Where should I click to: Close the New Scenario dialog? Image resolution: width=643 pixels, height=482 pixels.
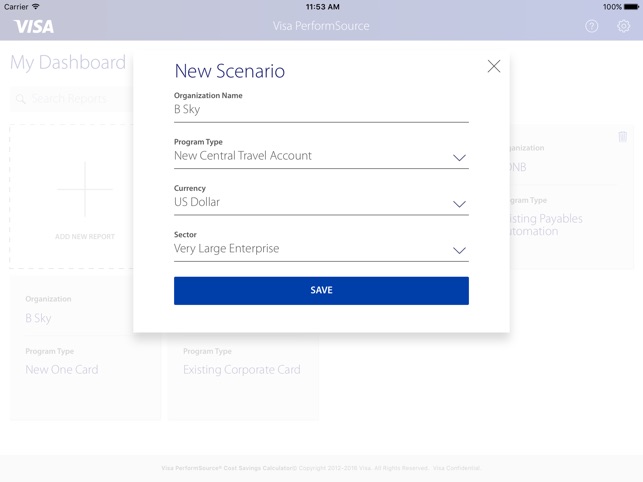coord(494,66)
